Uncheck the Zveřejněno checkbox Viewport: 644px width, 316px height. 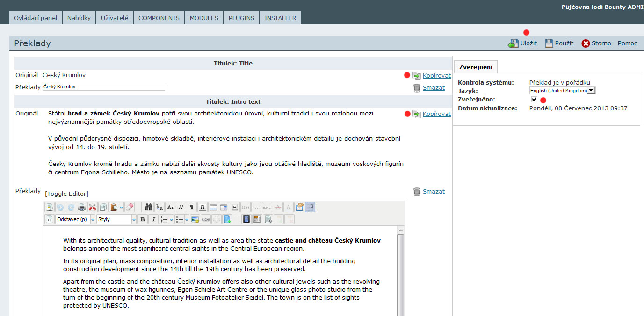click(534, 100)
